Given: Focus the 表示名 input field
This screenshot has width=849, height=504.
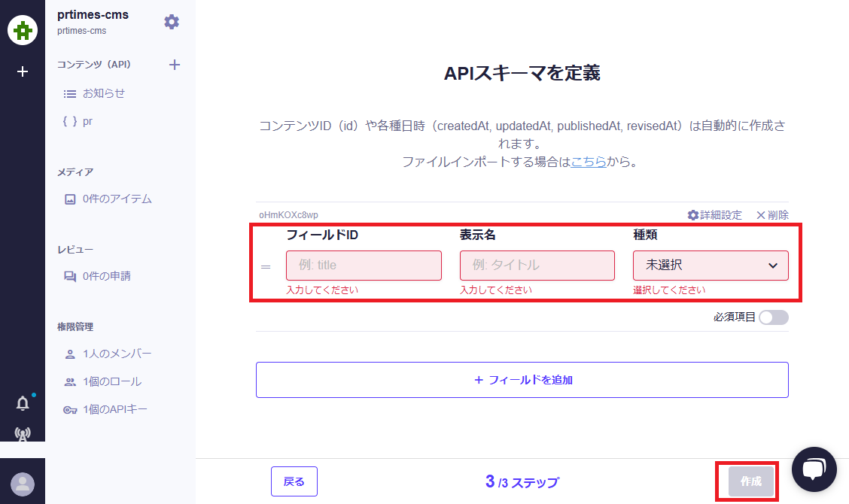Looking at the screenshot, I should point(537,266).
